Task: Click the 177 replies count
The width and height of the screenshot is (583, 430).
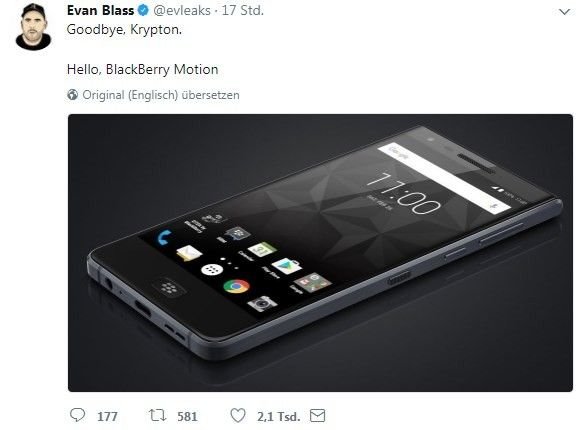Action: coord(107,416)
